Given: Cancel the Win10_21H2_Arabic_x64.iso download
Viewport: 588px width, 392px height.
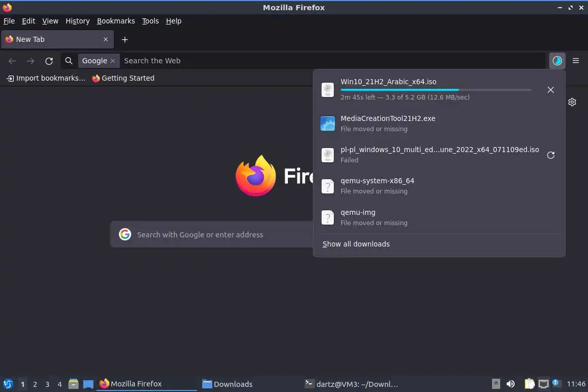Looking at the screenshot, I should (550, 90).
